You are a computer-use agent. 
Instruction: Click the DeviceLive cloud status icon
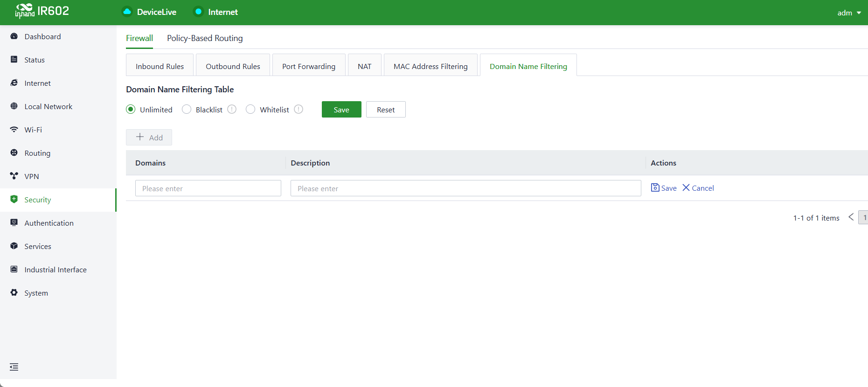tap(127, 12)
